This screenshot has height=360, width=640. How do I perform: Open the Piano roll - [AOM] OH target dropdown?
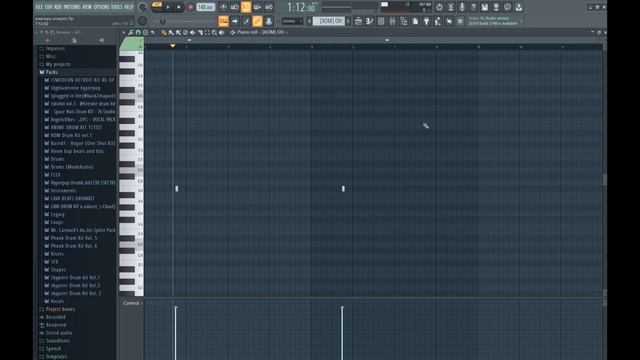pyautogui.click(x=262, y=32)
